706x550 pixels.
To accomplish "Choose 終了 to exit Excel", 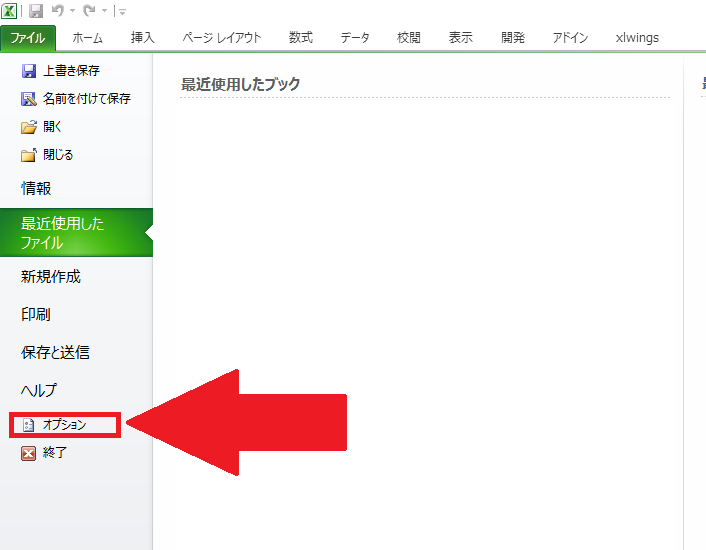I will (55, 453).
